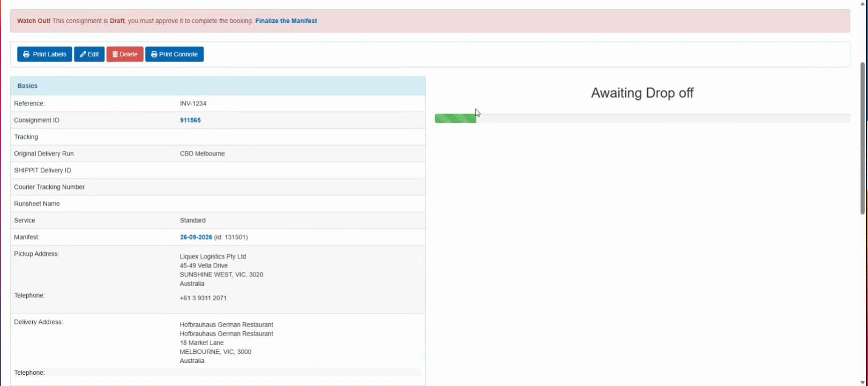Viewport: 868px width, 386px height.
Task: Select the Liquex Logistics Pty Ltd text
Action: click(x=213, y=256)
